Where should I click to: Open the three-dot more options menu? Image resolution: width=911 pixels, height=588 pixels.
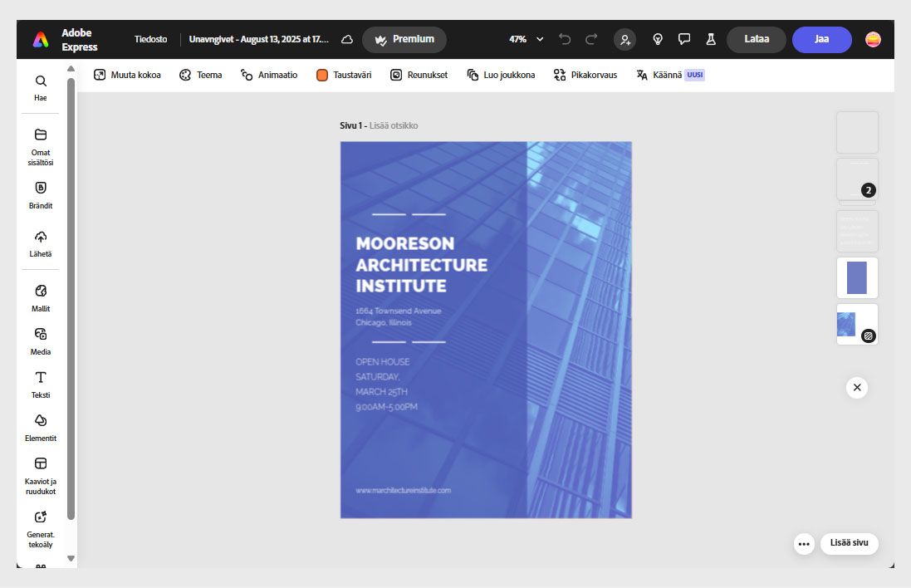click(803, 544)
